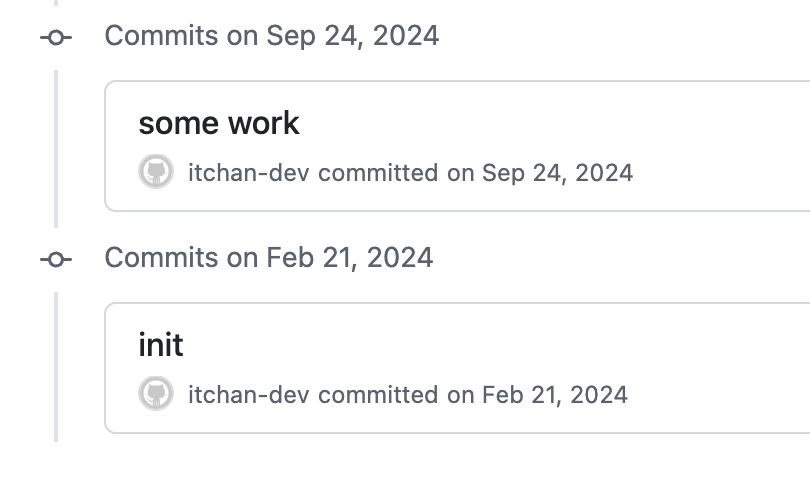Click word "committed" in "some work" row
Viewport: 810px width, 486px height.
point(378,172)
